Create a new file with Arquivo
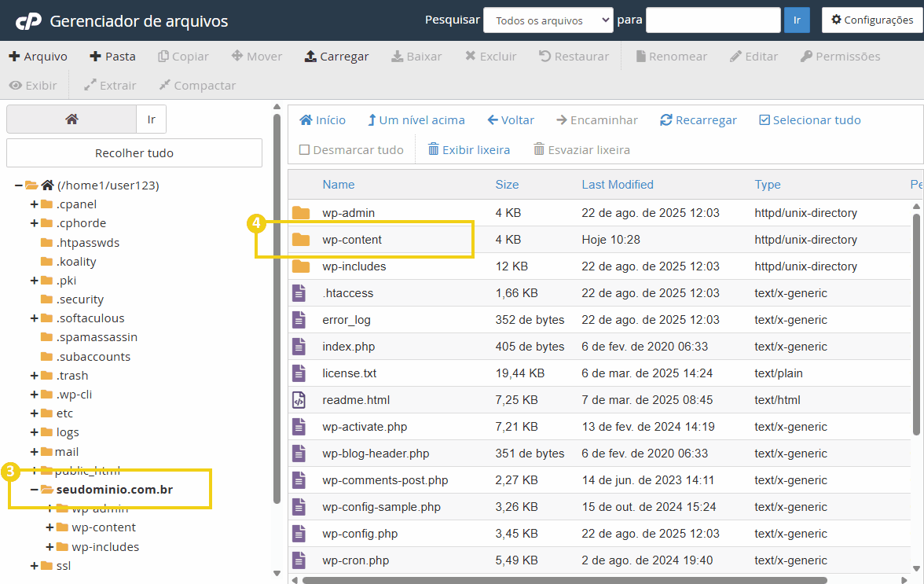This screenshot has height=584, width=924. (38, 57)
